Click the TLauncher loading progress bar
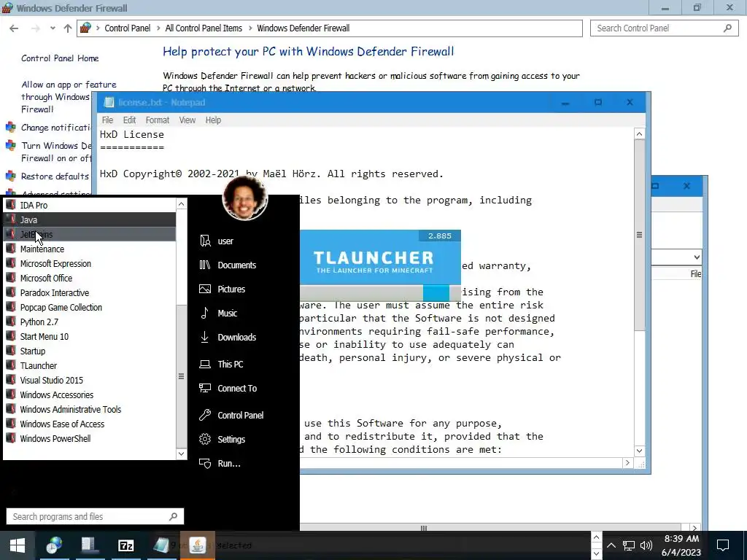The height and width of the screenshot is (560, 747). pyautogui.click(x=380, y=293)
